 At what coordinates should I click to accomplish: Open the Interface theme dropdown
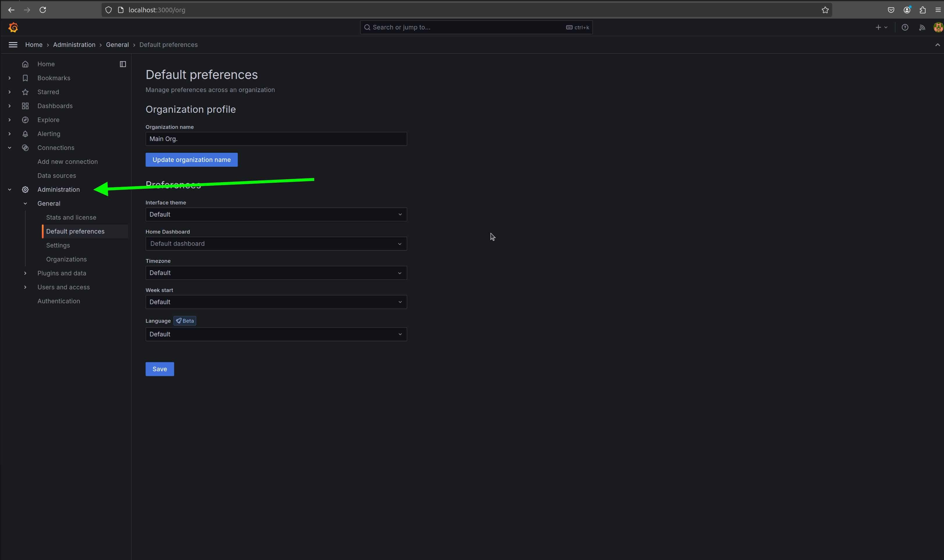[276, 214]
